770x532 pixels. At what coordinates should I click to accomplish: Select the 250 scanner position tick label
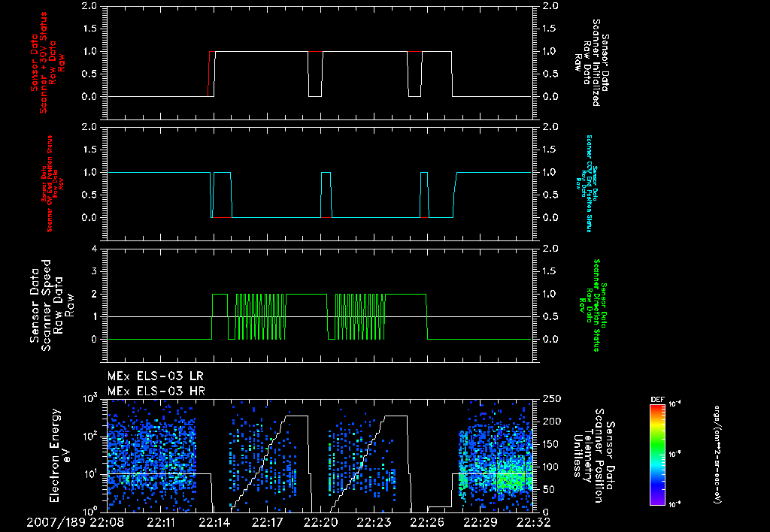click(x=551, y=399)
